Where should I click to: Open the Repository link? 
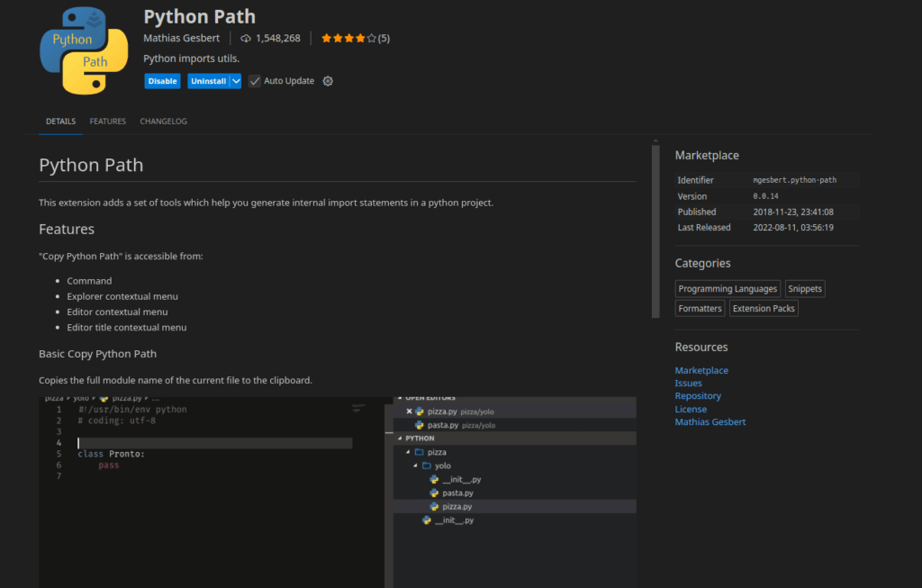(x=698, y=396)
